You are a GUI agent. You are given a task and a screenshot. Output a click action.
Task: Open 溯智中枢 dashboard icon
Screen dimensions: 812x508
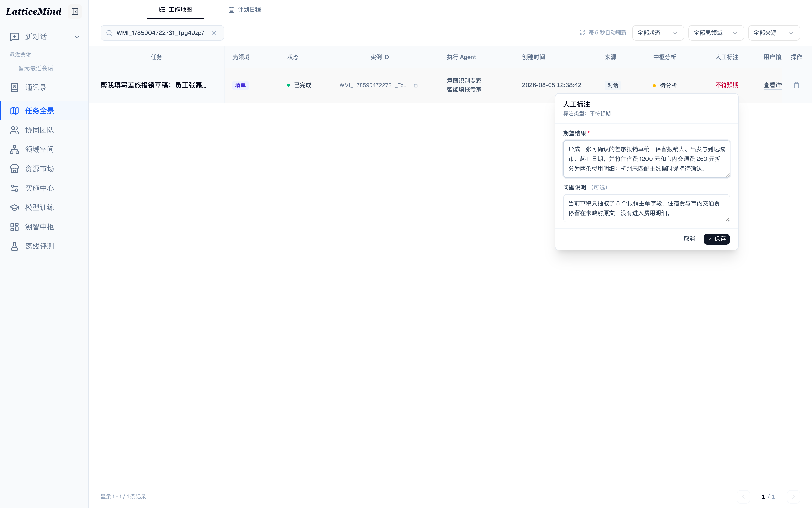pyautogui.click(x=14, y=227)
